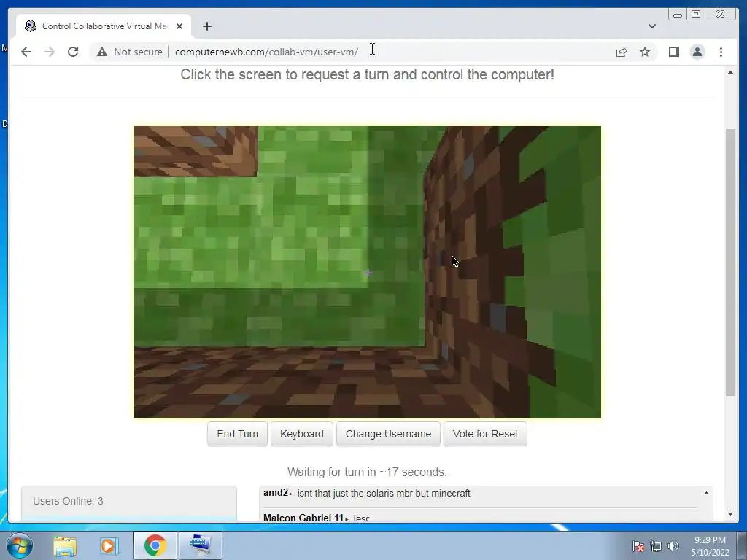Image resolution: width=747 pixels, height=560 pixels.
Task: Click the site favicon on the tab
Action: (31, 26)
